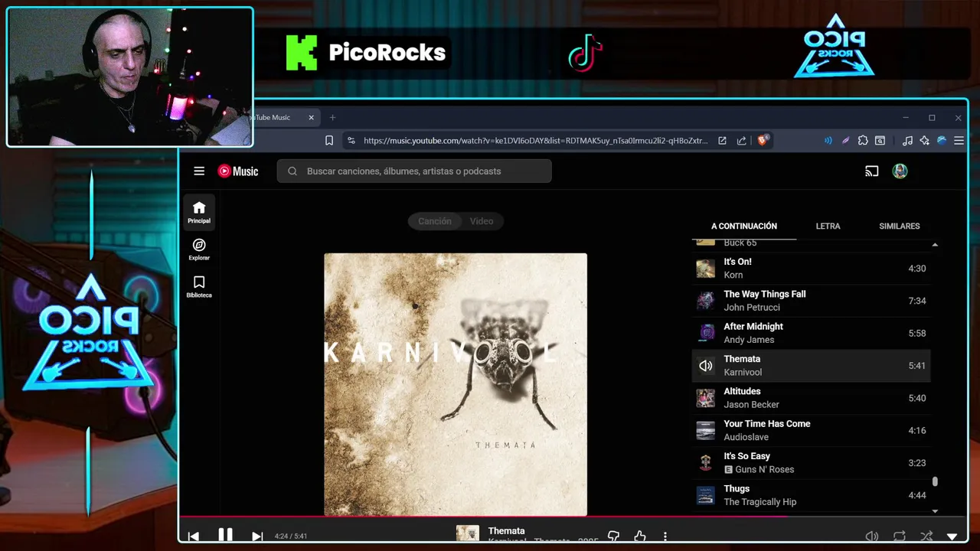Open the account avatar menu
This screenshot has width=980, height=551.
[x=900, y=171]
